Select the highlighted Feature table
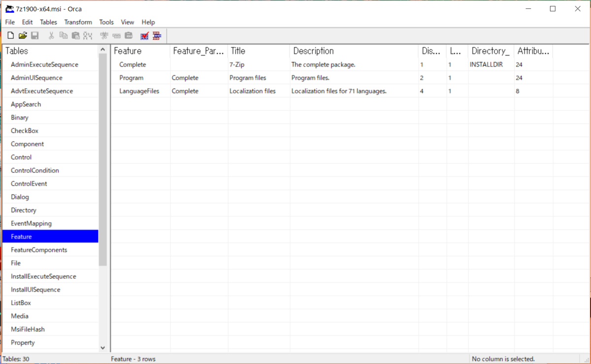 [x=50, y=237]
